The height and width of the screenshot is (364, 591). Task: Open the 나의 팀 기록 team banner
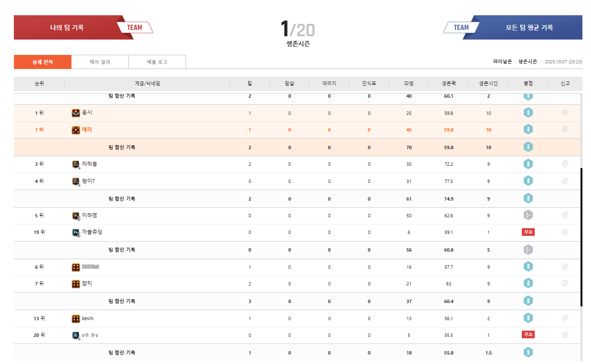click(67, 28)
